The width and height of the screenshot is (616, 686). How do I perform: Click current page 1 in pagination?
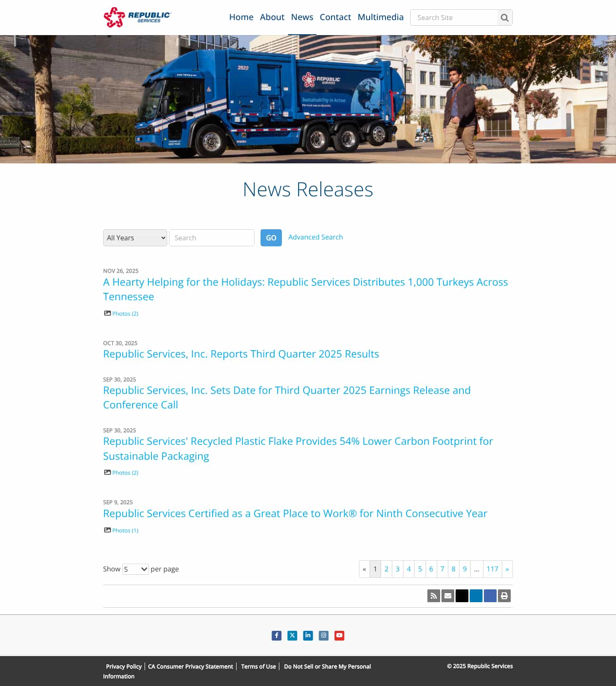tap(375, 569)
